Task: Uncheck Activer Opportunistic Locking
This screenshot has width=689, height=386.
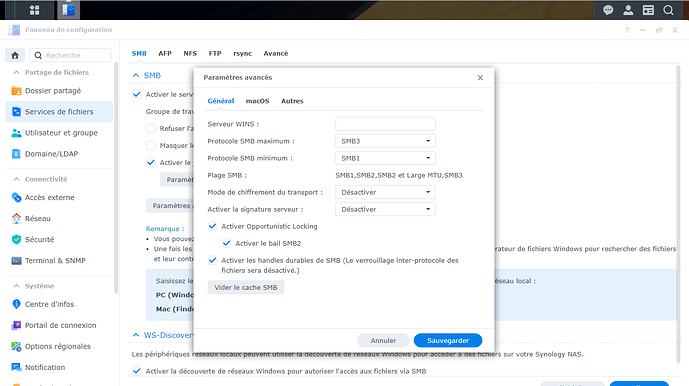Action: (x=212, y=226)
